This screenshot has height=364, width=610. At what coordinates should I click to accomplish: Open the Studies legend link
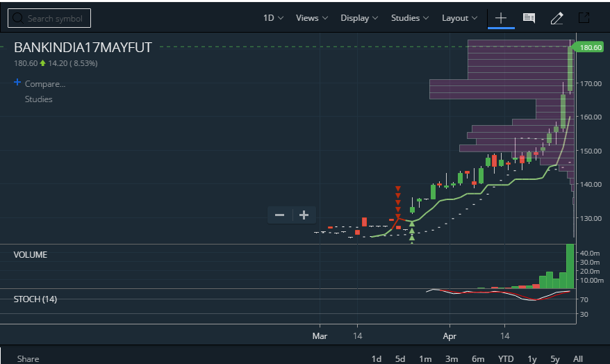point(38,99)
